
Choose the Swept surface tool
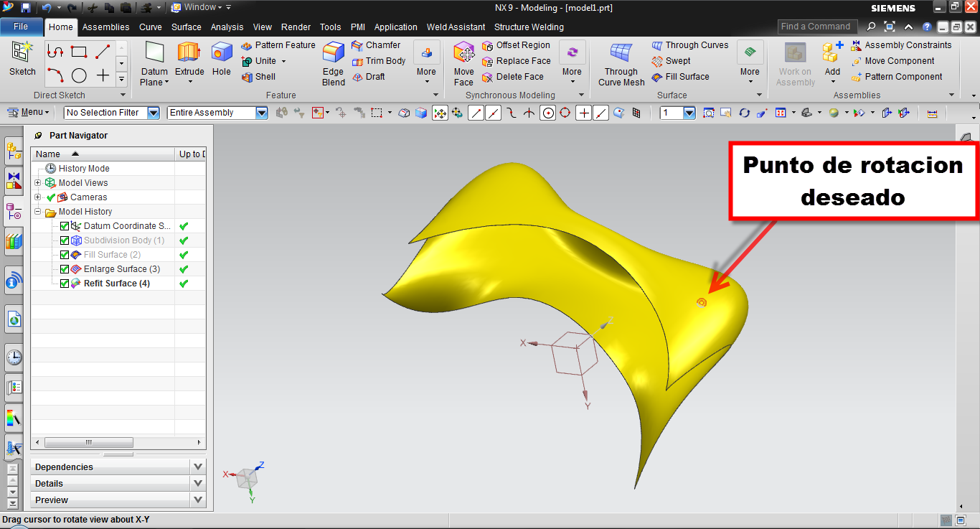671,61
